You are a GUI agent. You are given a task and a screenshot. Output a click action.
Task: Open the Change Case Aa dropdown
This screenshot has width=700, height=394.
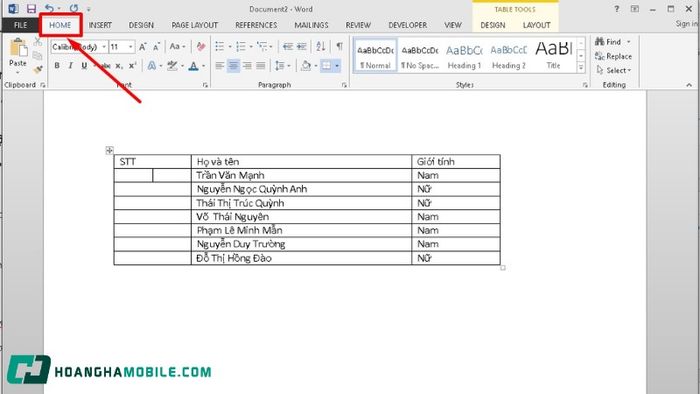click(177, 46)
